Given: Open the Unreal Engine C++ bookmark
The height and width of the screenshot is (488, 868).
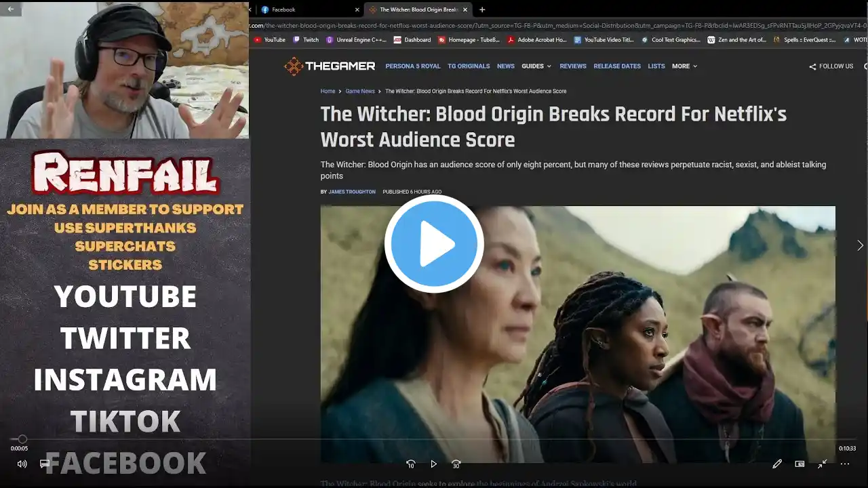Looking at the screenshot, I should point(356,40).
